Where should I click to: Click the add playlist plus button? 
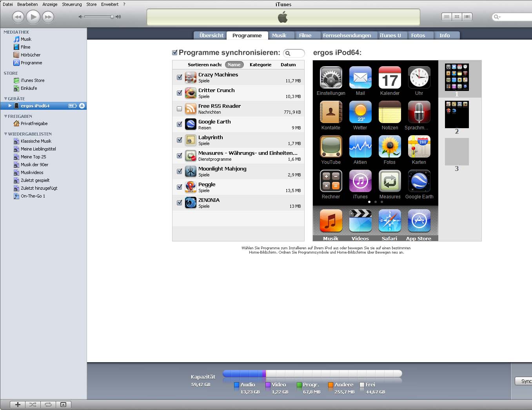[18, 405]
